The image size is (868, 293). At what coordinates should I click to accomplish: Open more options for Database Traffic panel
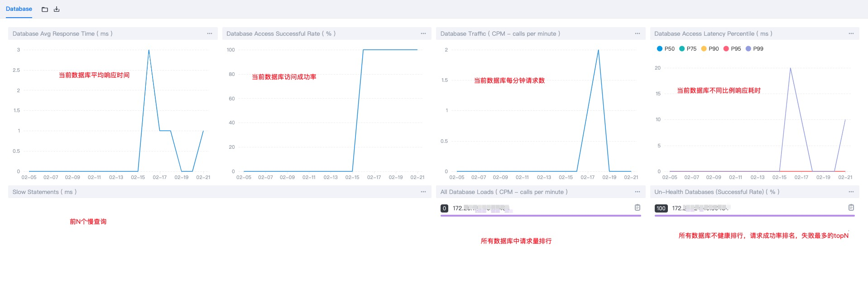638,33
